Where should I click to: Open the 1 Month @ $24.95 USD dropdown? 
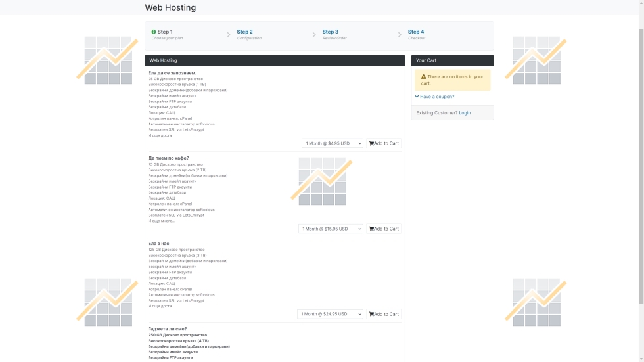pyautogui.click(x=330, y=314)
